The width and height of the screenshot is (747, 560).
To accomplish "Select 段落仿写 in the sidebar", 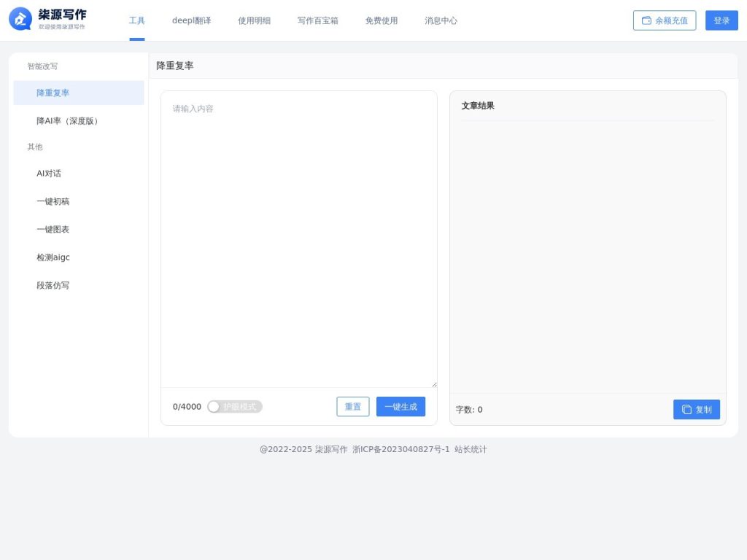I will pyautogui.click(x=79, y=285).
